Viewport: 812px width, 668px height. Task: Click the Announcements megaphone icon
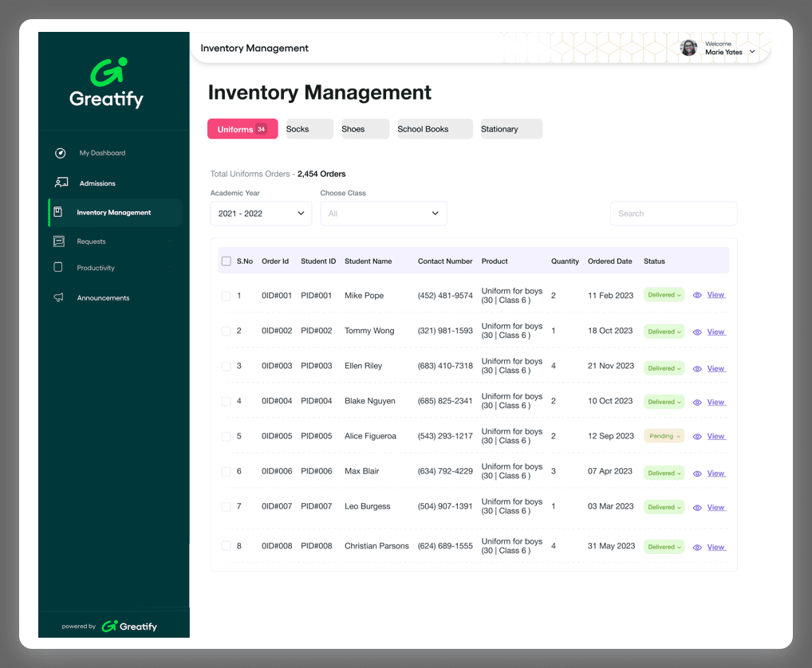(x=58, y=297)
